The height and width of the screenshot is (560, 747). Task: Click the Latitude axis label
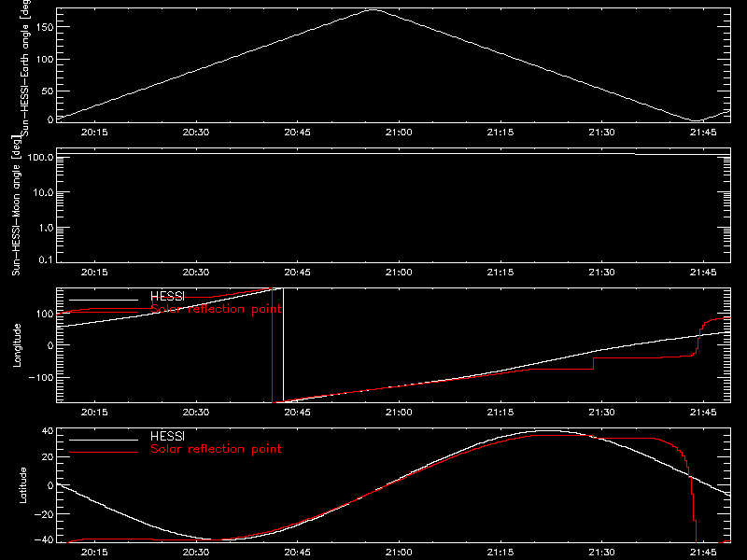click(x=22, y=485)
